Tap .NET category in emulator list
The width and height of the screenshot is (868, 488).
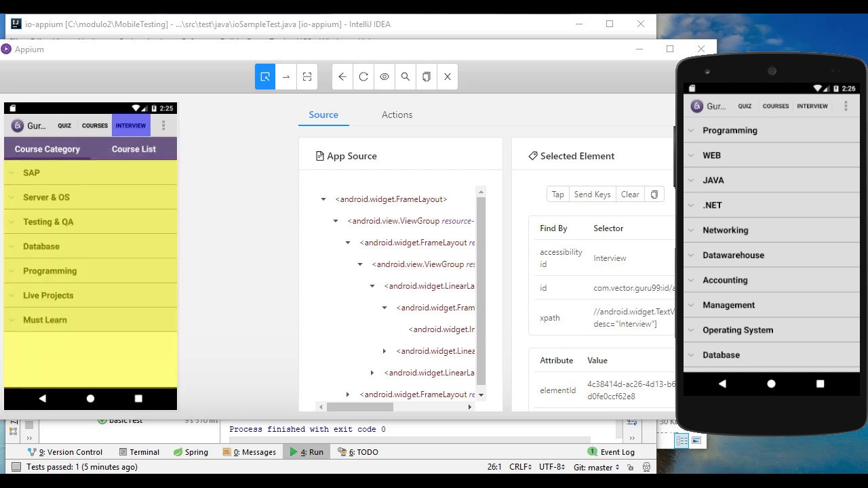[x=772, y=205]
